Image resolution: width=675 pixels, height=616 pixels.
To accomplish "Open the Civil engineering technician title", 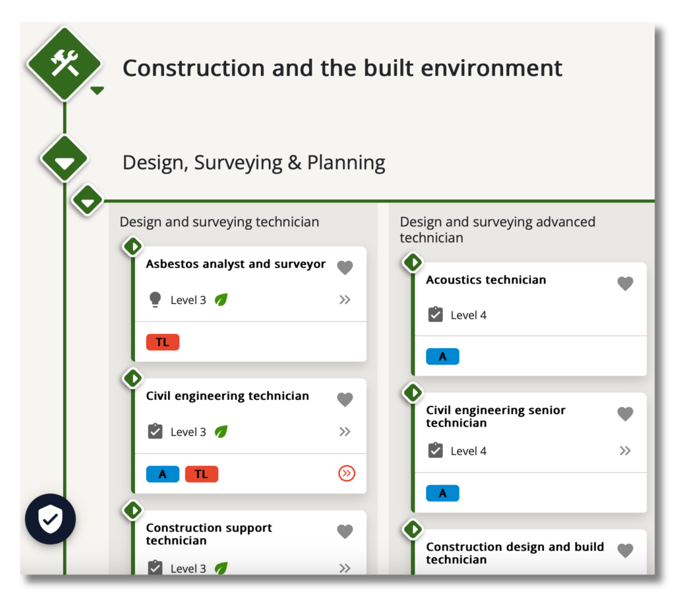I will [227, 396].
